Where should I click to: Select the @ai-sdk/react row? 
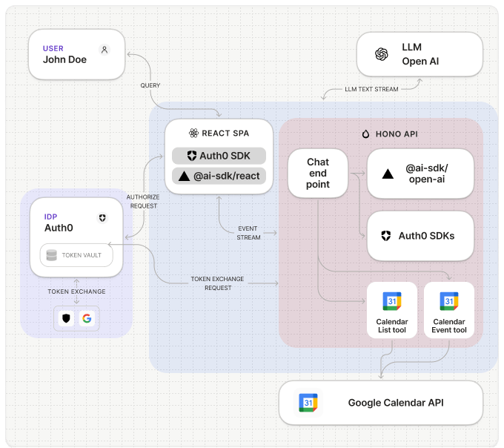[x=219, y=176]
